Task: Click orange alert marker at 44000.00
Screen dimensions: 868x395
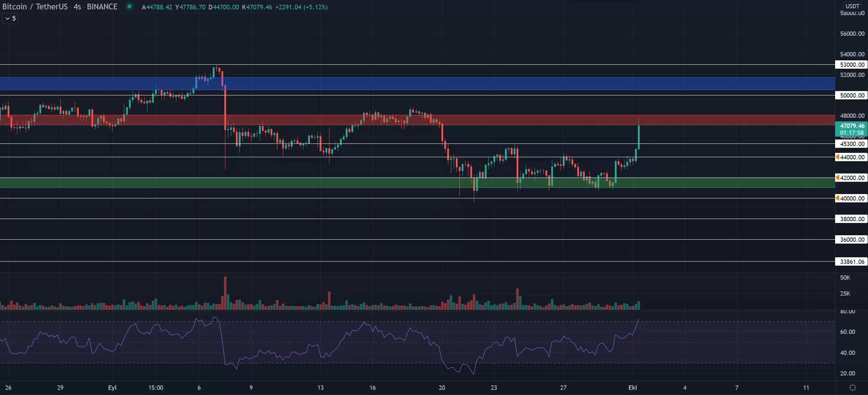Action: pyautogui.click(x=837, y=157)
